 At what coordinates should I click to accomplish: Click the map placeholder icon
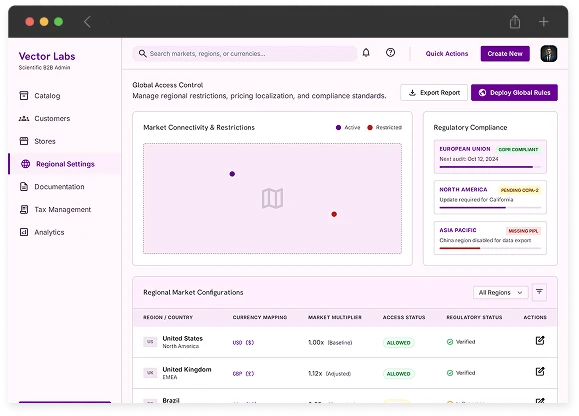click(x=273, y=198)
